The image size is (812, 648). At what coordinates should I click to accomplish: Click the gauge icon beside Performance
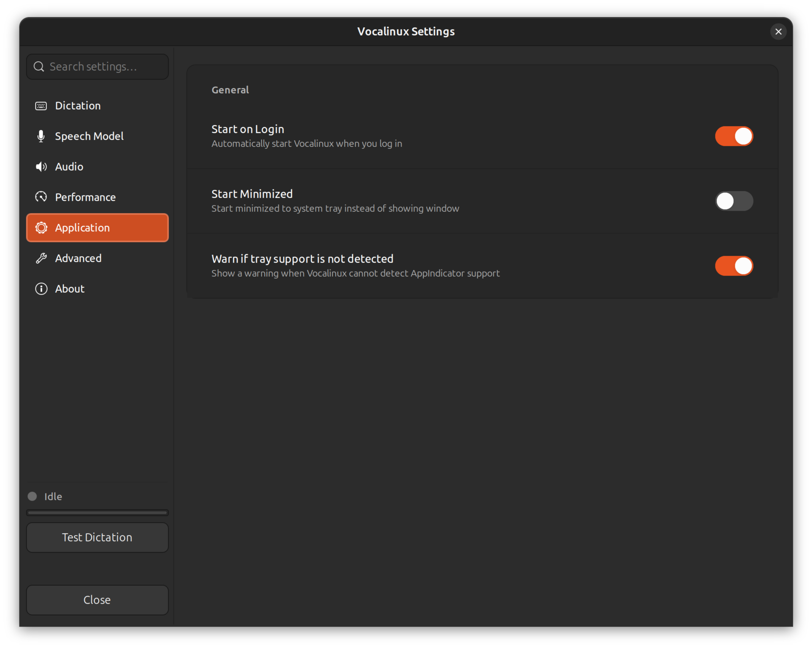click(x=41, y=197)
